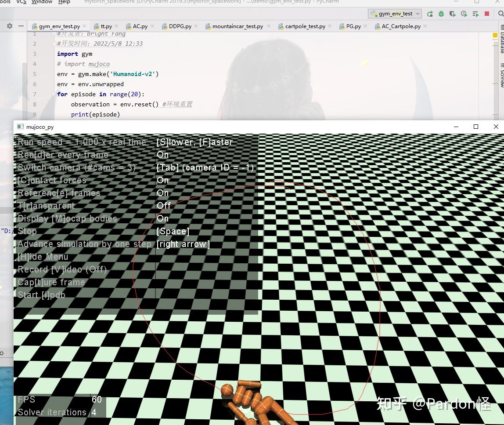Click the green Run icon in toolbar
Viewport: 504px width, 425px height.
tap(430, 14)
